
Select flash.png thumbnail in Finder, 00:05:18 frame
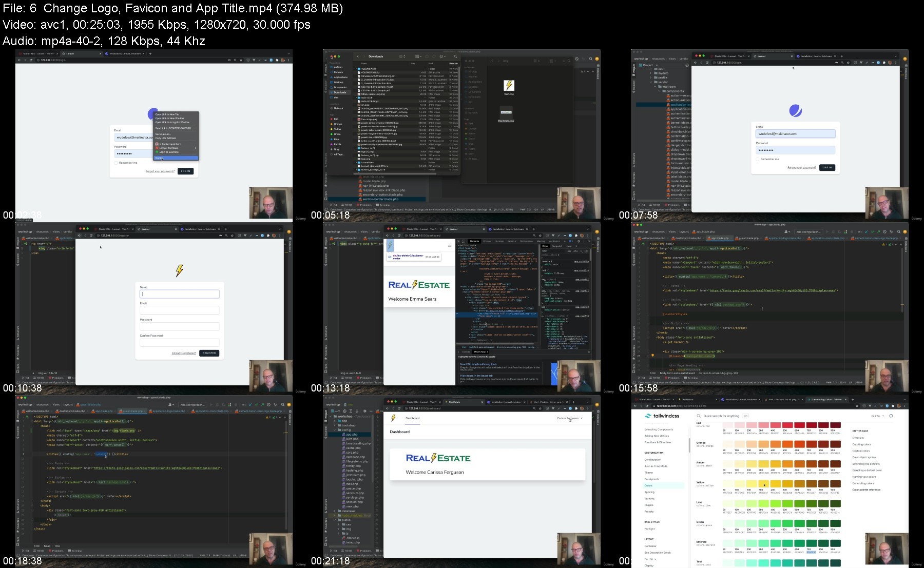(509, 86)
